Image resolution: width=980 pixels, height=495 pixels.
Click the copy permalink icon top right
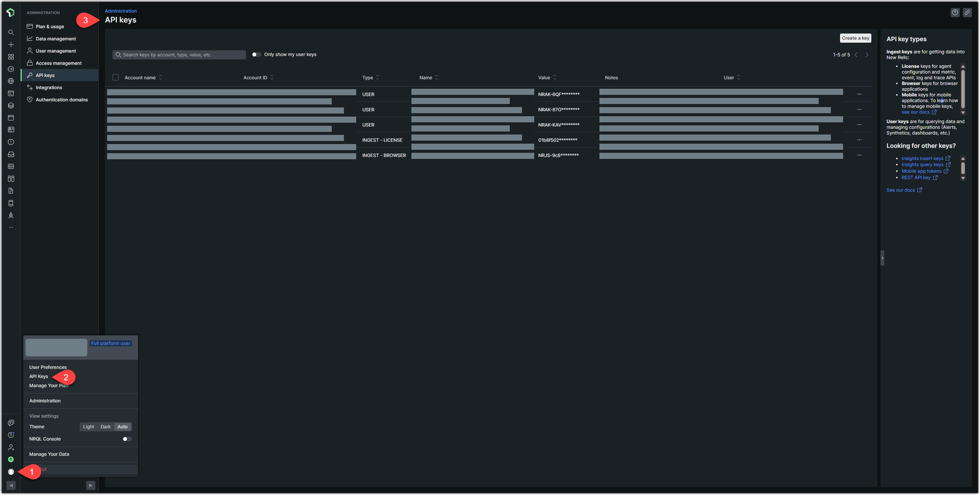tap(967, 13)
